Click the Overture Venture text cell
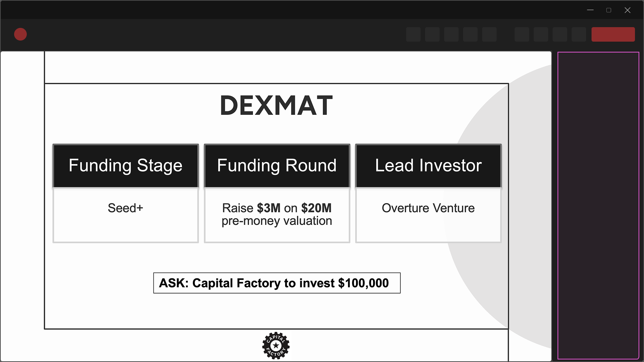 click(x=428, y=208)
